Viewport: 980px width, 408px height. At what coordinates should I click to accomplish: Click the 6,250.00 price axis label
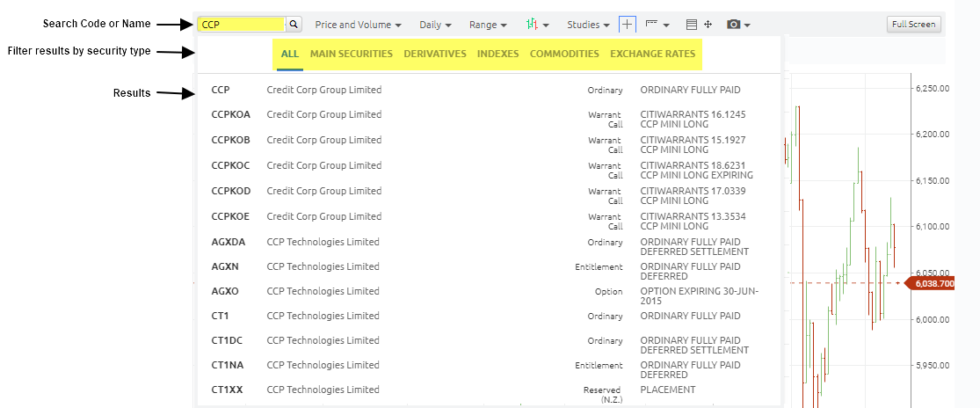click(933, 88)
